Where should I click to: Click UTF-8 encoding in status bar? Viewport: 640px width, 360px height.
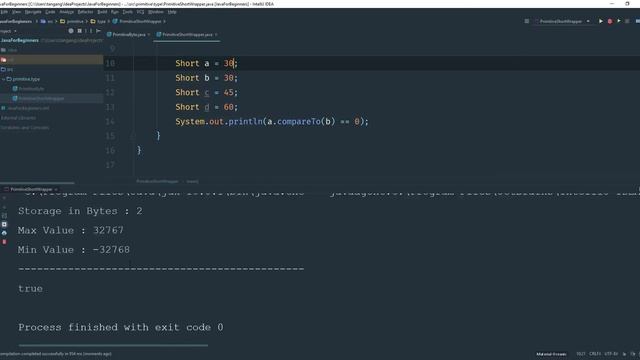611,354
